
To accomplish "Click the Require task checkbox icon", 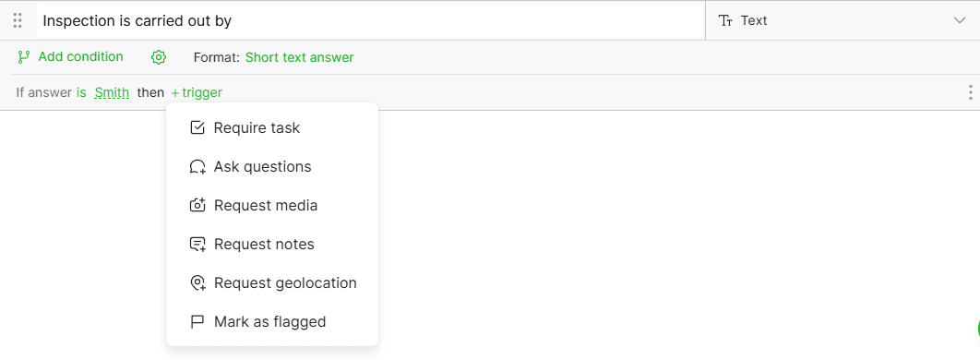I will 197,128.
